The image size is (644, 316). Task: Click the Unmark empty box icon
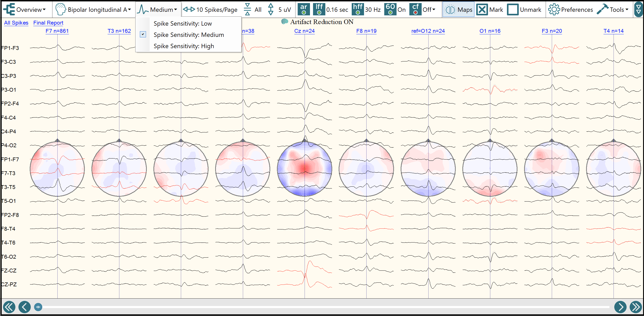point(513,10)
